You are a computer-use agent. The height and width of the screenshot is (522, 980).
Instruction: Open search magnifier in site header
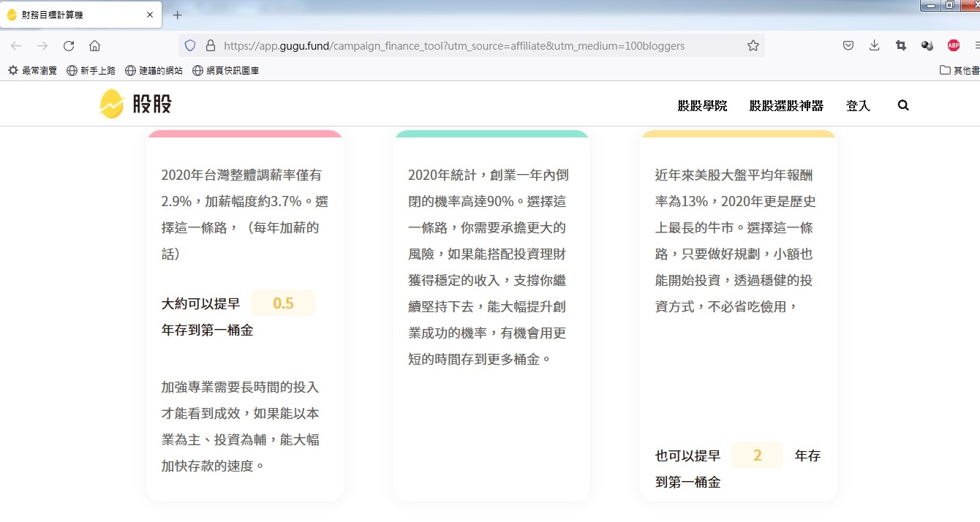[x=903, y=105]
